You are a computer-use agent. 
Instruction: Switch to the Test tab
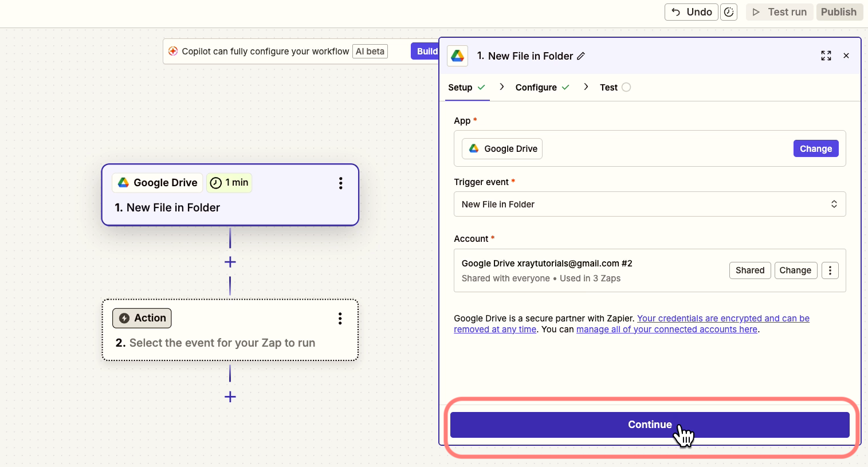tap(615, 88)
